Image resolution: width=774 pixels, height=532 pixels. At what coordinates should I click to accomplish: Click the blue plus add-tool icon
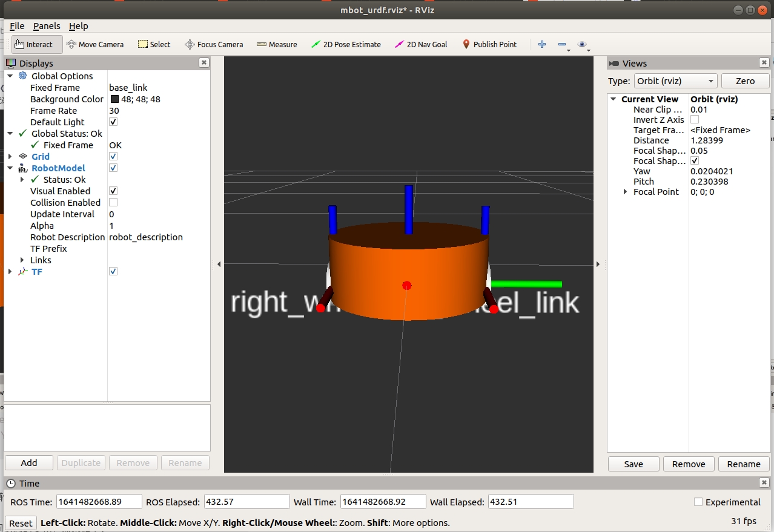(x=542, y=44)
